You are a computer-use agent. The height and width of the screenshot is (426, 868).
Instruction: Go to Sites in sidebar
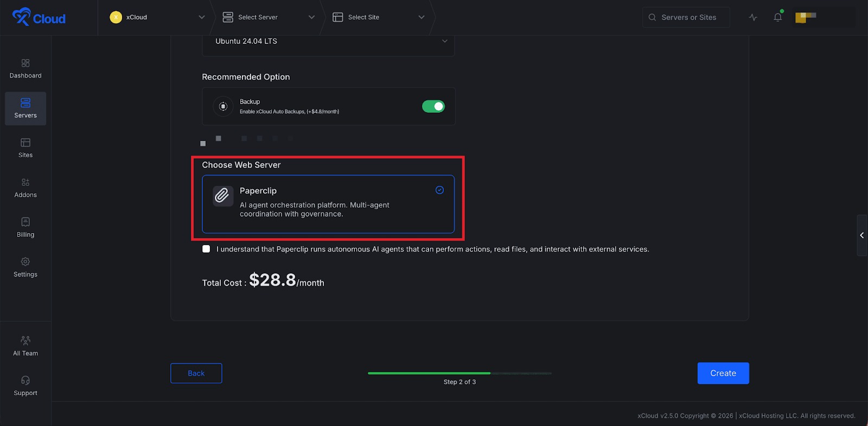pos(25,148)
